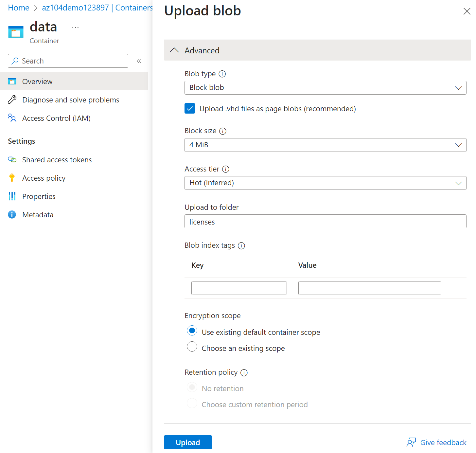Click the Blob index tags info icon

coord(241,246)
